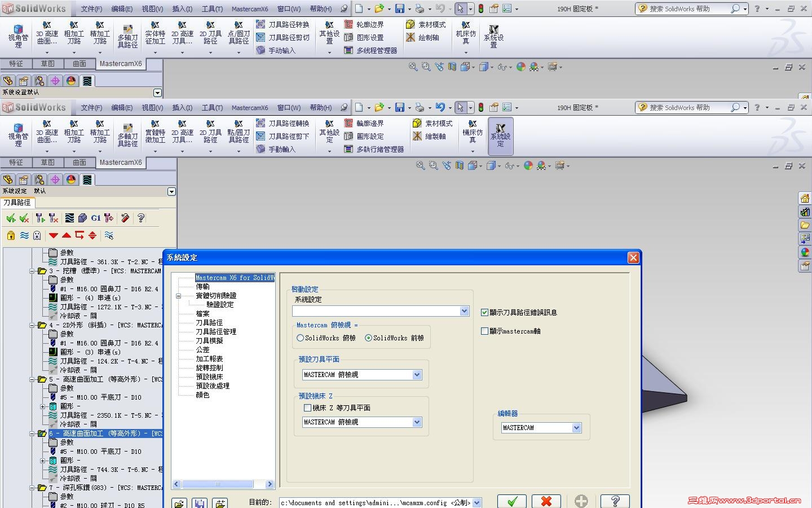Save config file disk icon in dialog

200,502
